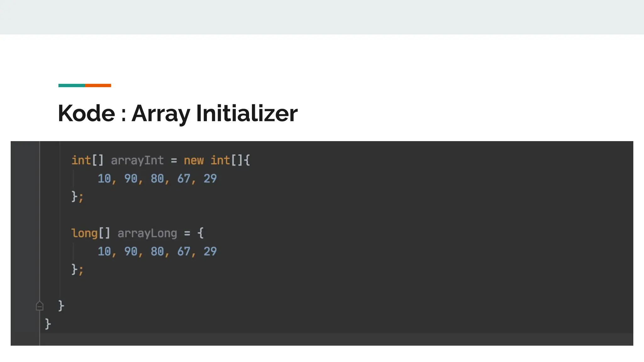
Task: Click the 'int[]' type at line start
Action: [87, 161]
